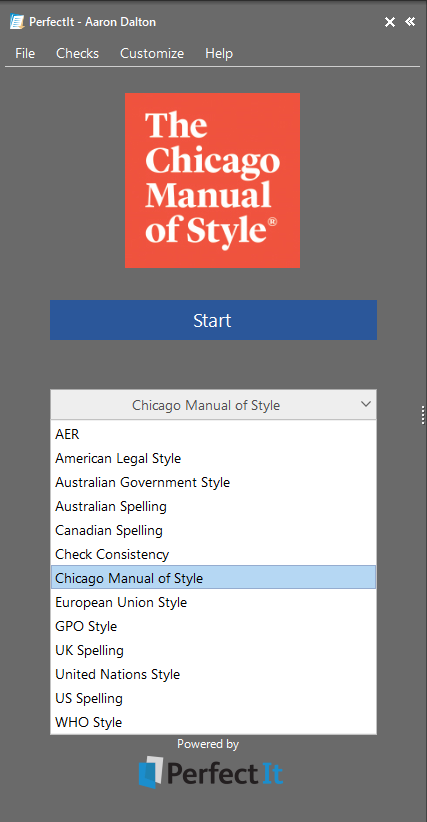This screenshot has height=822, width=427.
Task: Open the Checks menu
Action: (x=78, y=53)
